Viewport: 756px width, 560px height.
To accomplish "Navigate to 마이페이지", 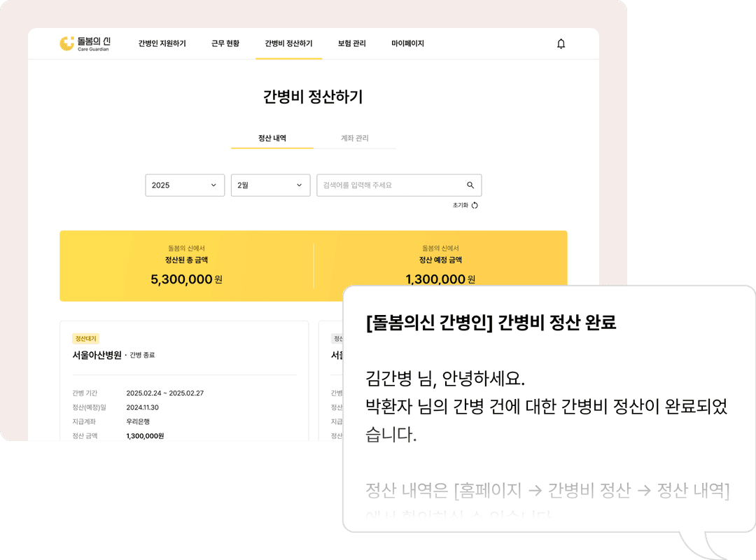I will [407, 43].
